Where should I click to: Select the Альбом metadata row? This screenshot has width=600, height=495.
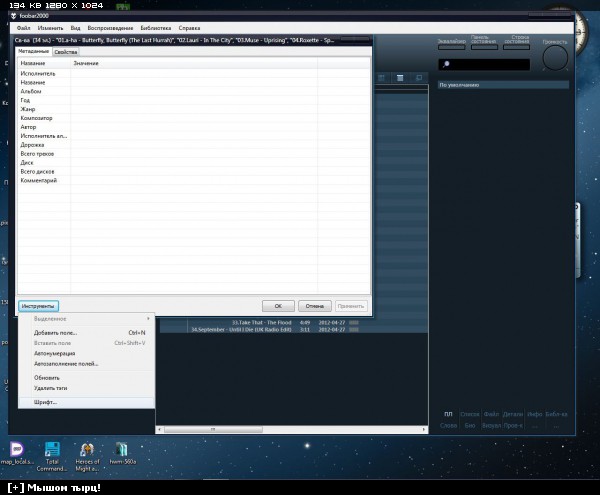coord(194,91)
